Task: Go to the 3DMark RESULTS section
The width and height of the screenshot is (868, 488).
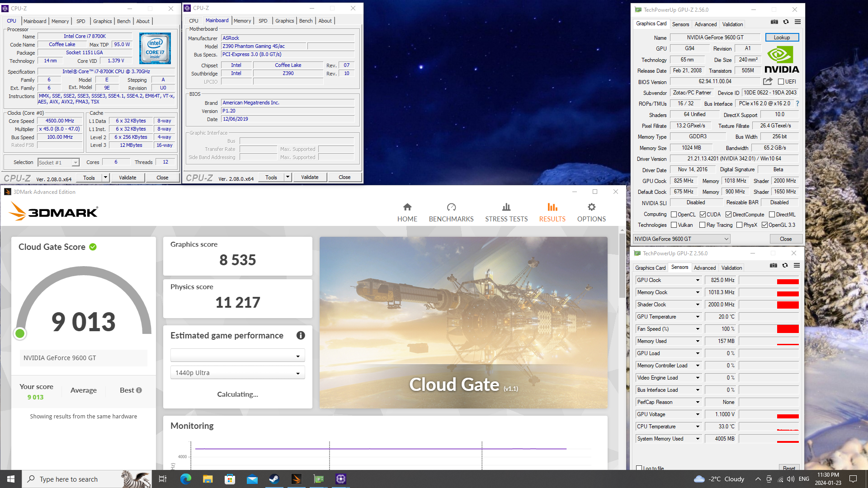Action: click(x=552, y=212)
